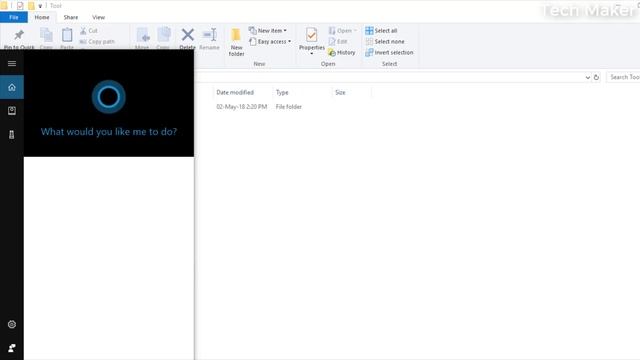Open the Cortana Notebook

click(x=12, y=111)
